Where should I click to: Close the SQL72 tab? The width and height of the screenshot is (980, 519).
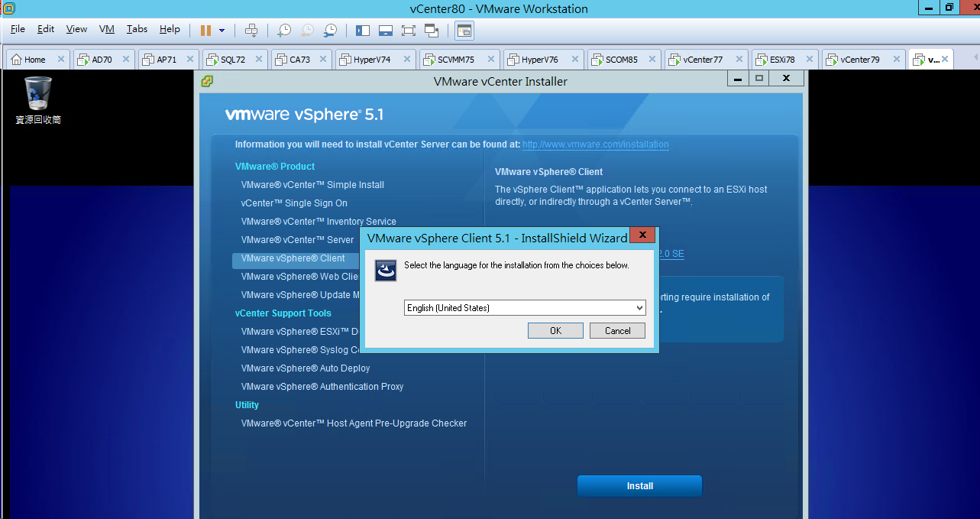pyautogui.click(x=259, y=60)
